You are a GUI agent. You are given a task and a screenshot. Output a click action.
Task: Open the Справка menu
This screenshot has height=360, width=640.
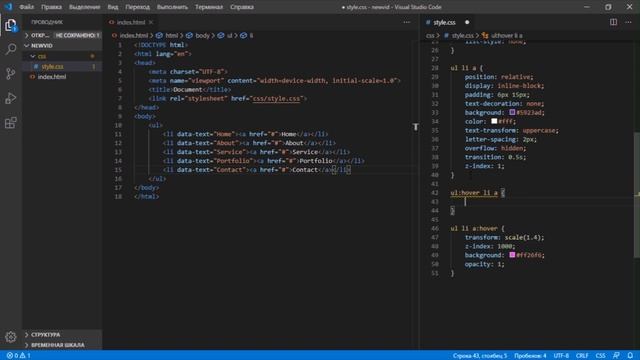click(242, 7)
